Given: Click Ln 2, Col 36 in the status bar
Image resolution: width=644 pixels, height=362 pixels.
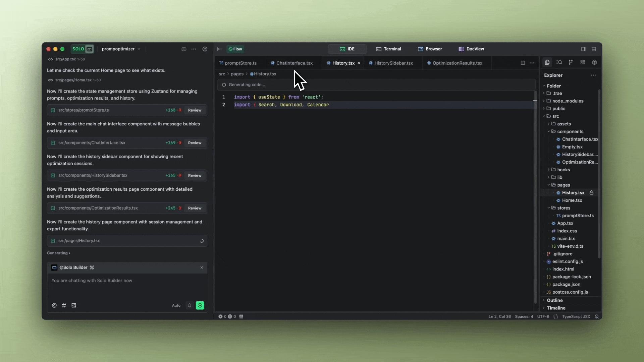Looking at the screenshot, I should pos(499,316).
